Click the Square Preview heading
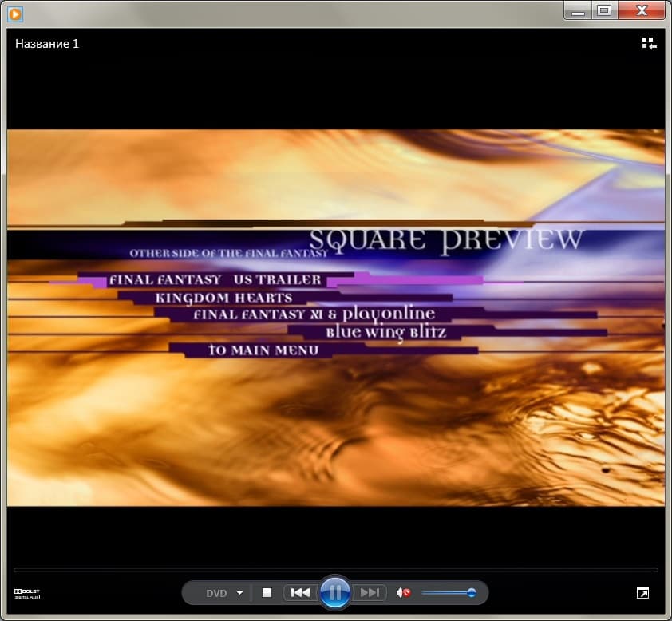This screenshot has width=672, height=621. click(x=445, y=241)
